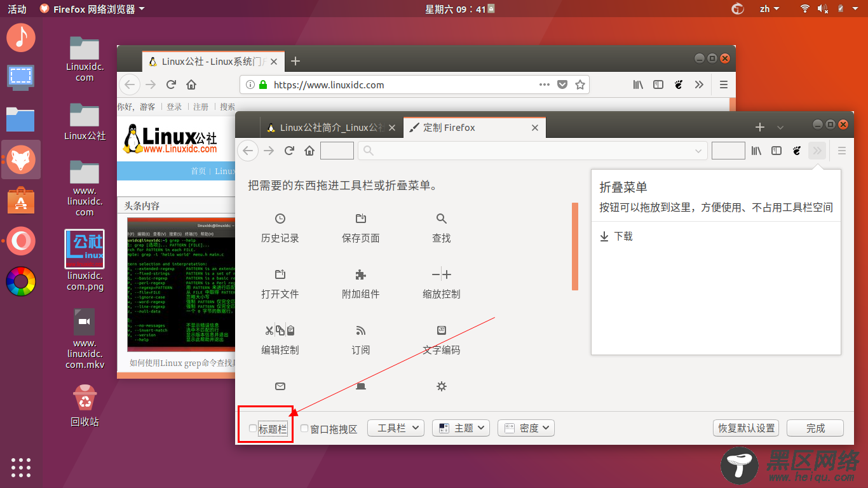Click 恢复默认设置 button

[x=747, y=428]
